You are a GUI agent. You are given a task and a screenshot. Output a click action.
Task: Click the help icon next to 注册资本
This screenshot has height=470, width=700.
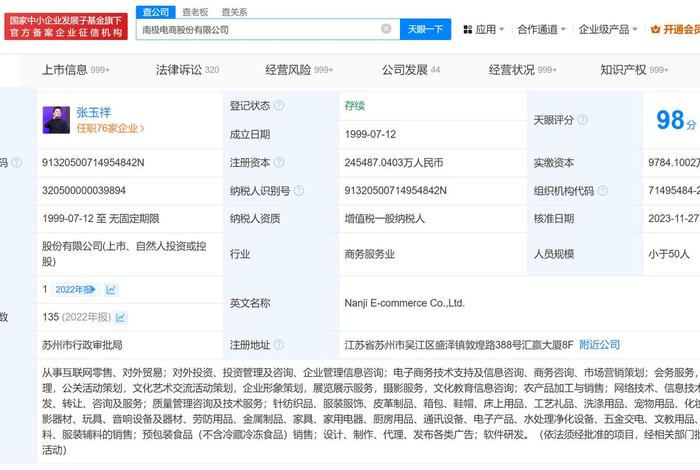[279, 162]
